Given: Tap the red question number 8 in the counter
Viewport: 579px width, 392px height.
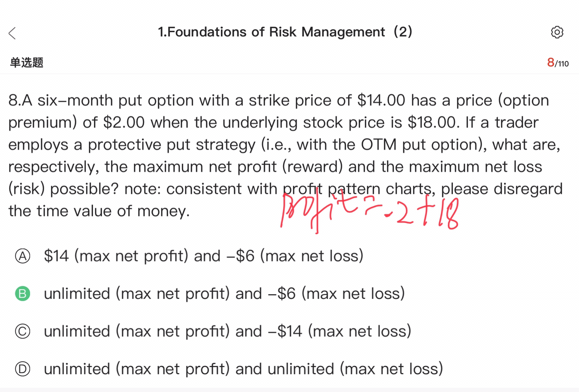Looking at the screenshot, I should point(550,63).
